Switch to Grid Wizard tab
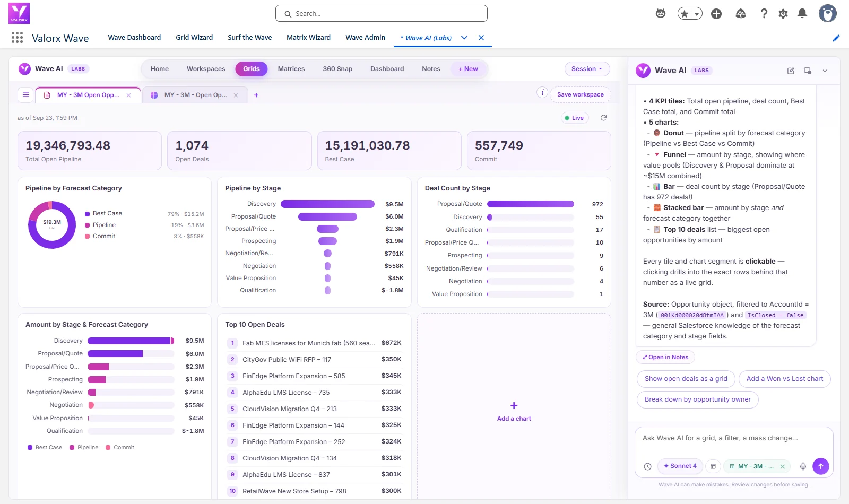 194,38
